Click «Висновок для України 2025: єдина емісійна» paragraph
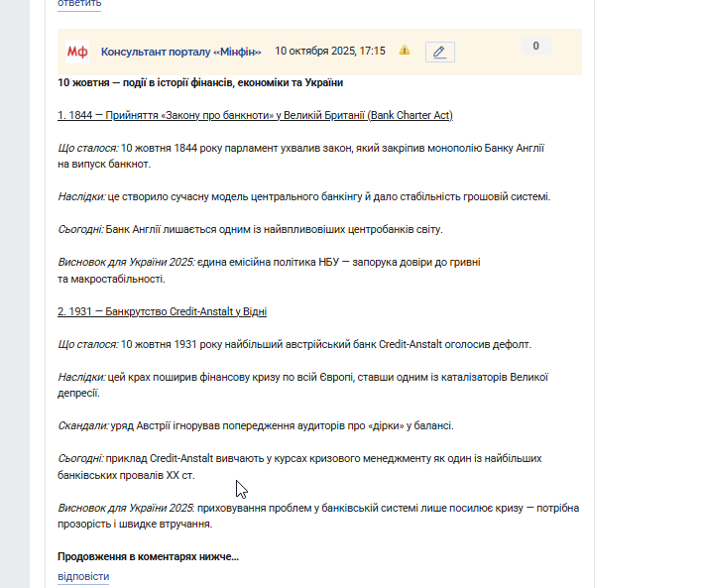The width and height of the screenshot is (703, 588). pyautogui.click(x=269, y=271)
